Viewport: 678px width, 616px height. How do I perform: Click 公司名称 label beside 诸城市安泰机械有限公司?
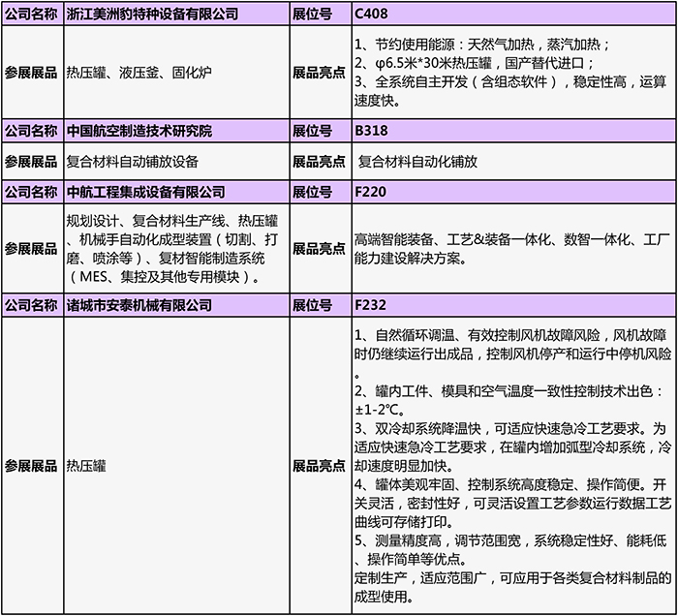point(31,305)
